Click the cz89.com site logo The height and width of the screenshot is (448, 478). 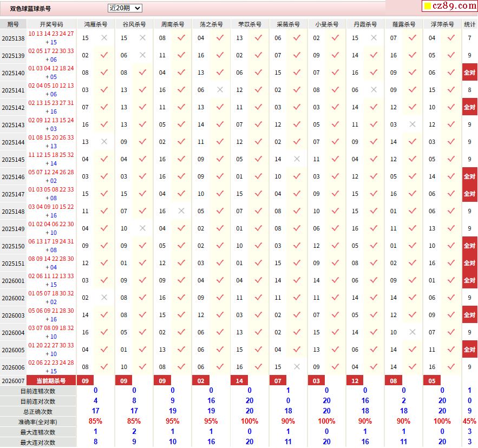click(450, 6)
